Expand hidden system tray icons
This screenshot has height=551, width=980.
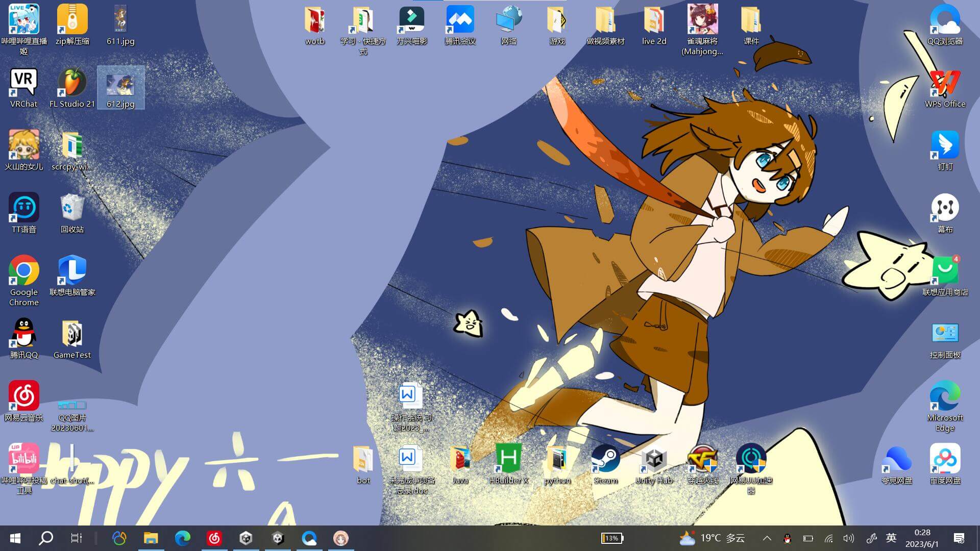767,538
